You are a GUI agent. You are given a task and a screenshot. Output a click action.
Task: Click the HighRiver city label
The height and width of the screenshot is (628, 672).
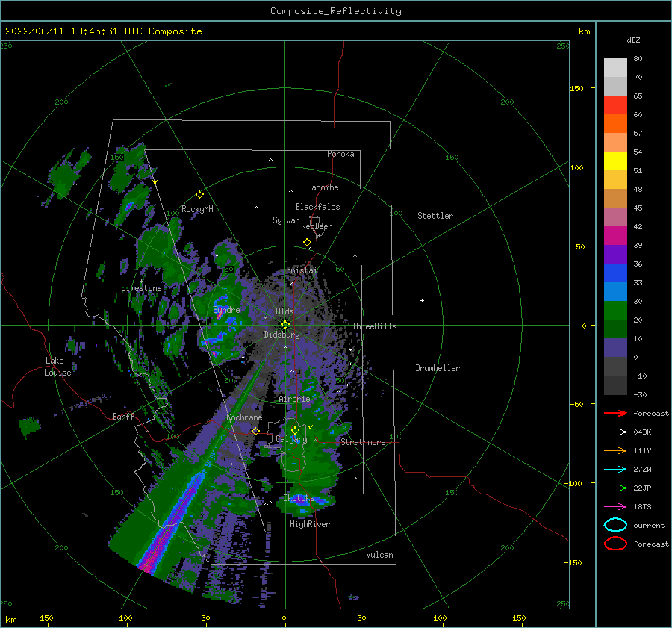click(x=310, y=524)
